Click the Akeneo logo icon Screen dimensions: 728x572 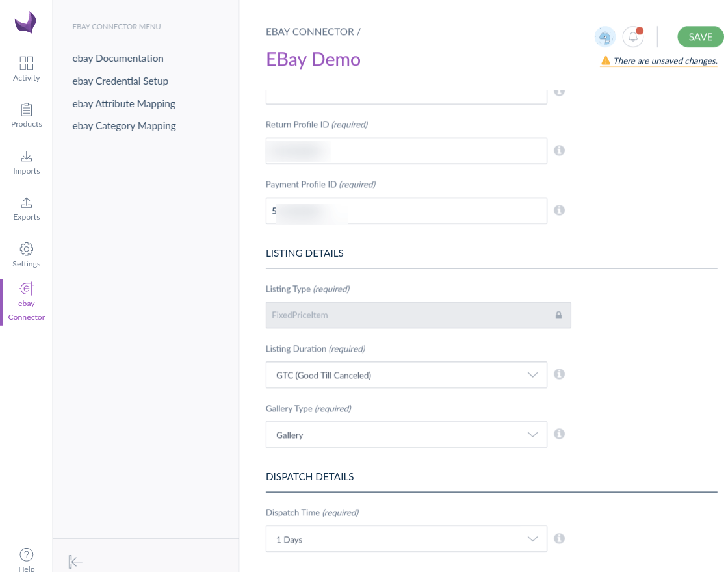[26, 22]
